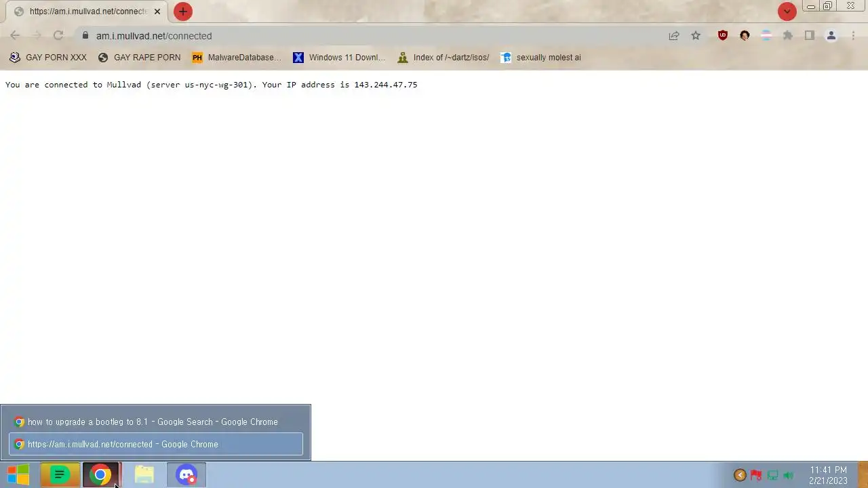Switch to the am.i.mullvad.net/connected Chrome window entry
The height and width of the screenshot is (488, 868).
click(156, 444)
